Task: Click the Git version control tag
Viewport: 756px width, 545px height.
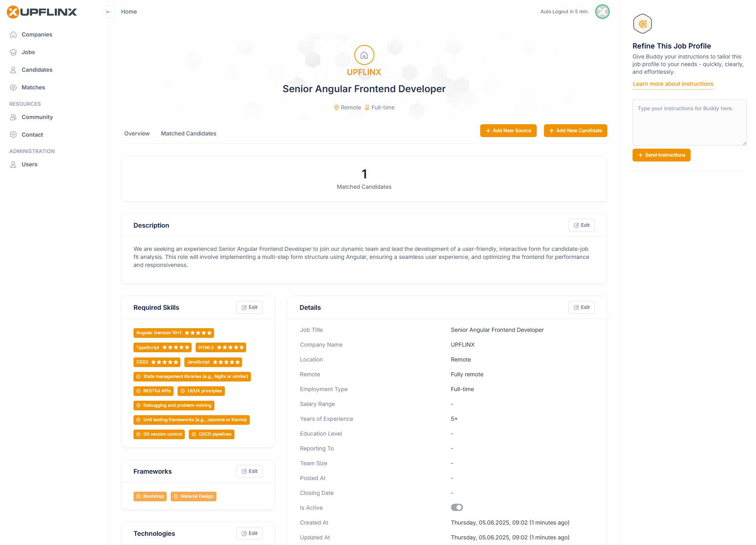Action: (159, 434)
